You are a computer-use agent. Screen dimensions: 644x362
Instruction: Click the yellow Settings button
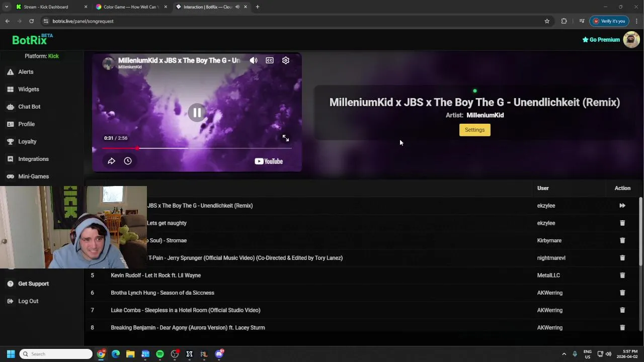click(x=474, y=130)
